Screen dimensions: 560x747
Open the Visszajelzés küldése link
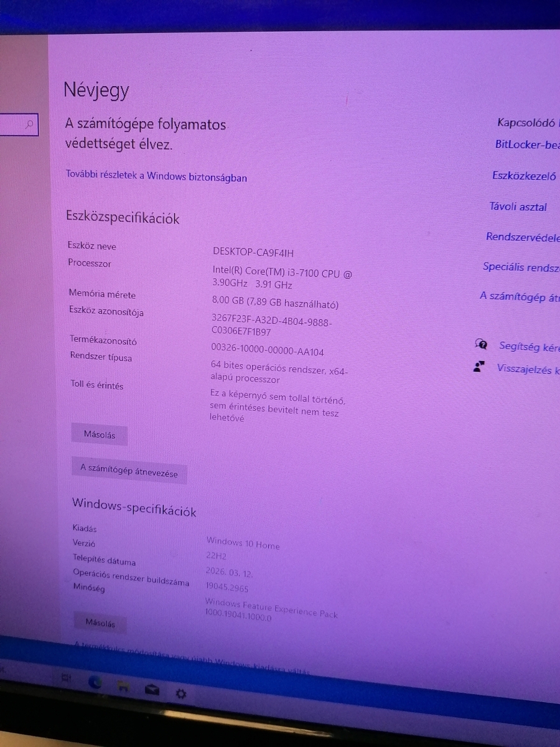pos(528,369)
